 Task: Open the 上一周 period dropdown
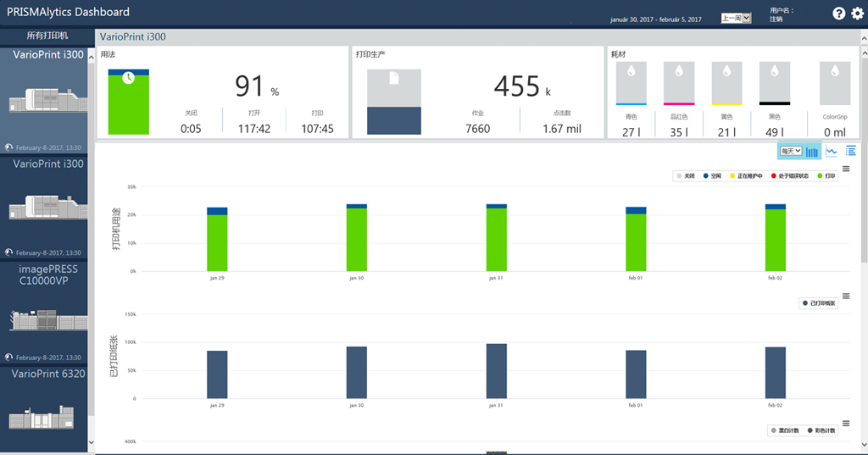(x=736, y=19)
